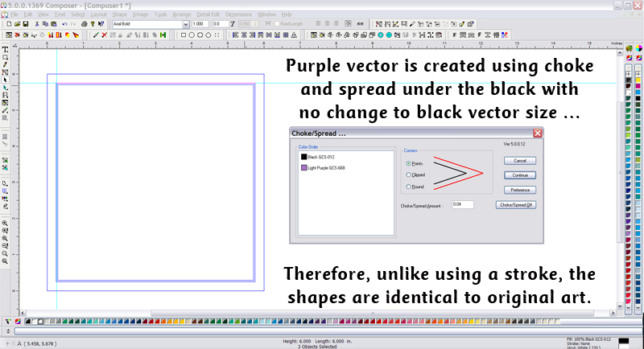Viewport: 644px width, 349px height.
Task: Click the warning triangle align icon
Action: click(294, 35)
